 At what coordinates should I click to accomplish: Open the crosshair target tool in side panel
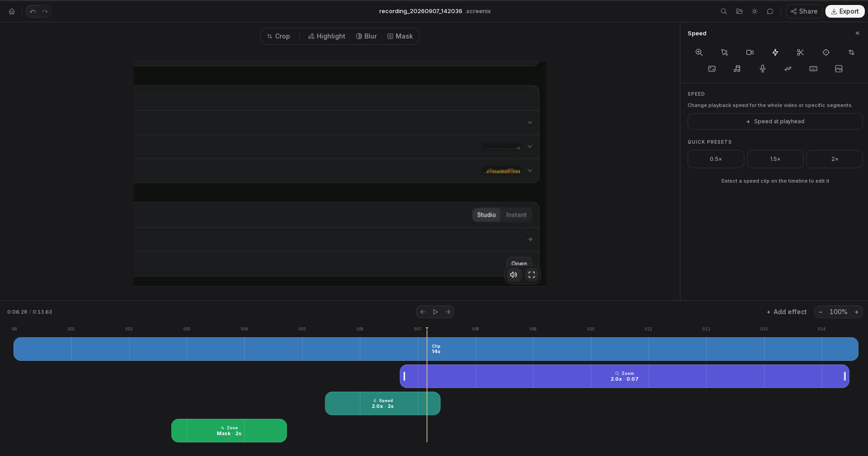826,53
